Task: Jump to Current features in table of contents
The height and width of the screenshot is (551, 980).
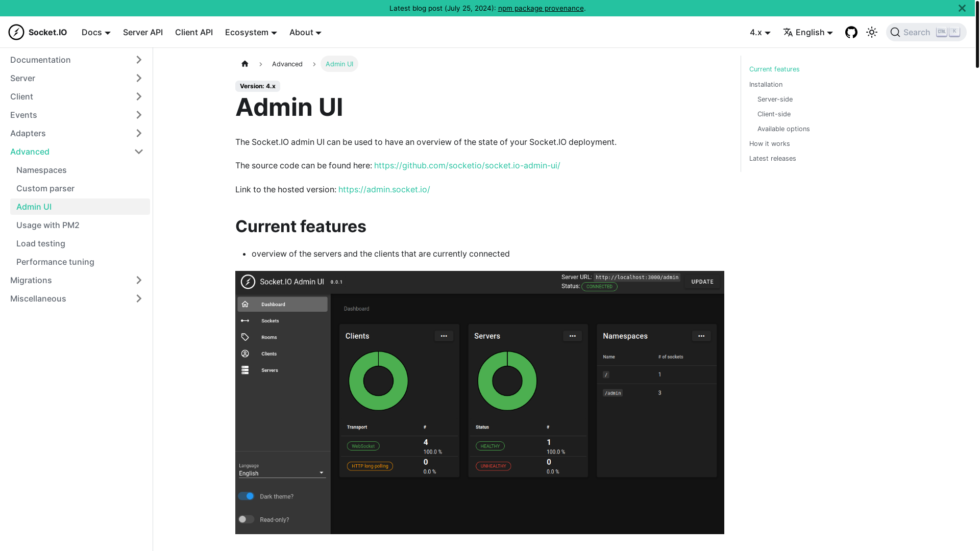Action: tap(774, 69)
